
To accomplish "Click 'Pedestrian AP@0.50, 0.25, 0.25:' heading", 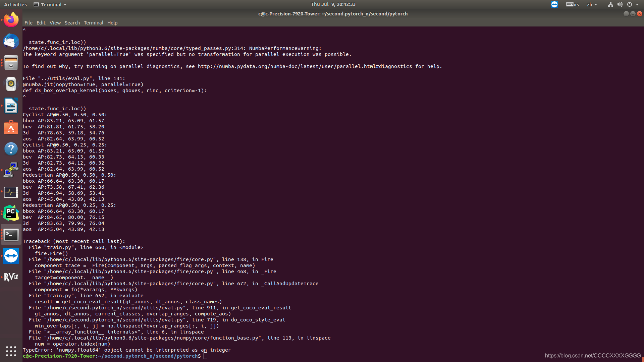I will coord(69,205).
